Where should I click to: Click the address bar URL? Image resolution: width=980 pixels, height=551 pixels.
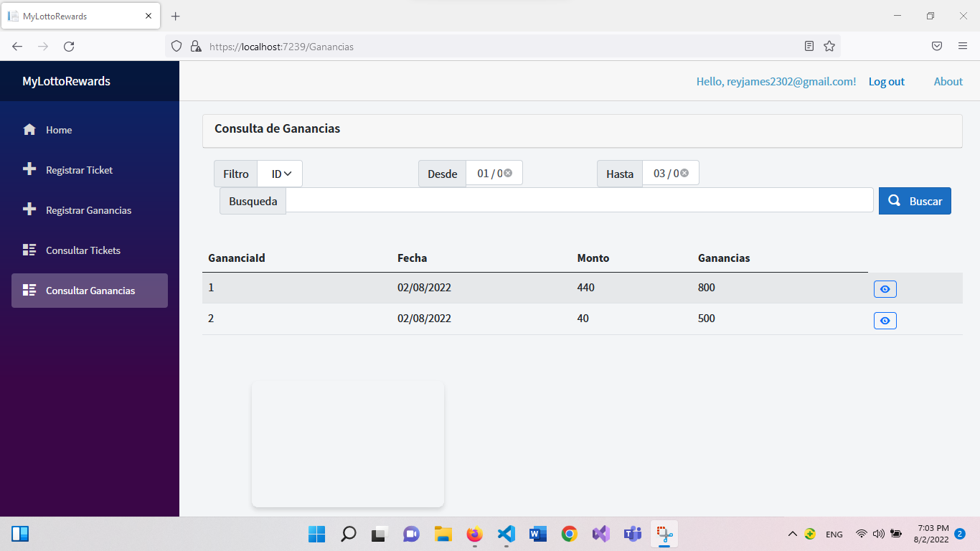coord(281,47)
